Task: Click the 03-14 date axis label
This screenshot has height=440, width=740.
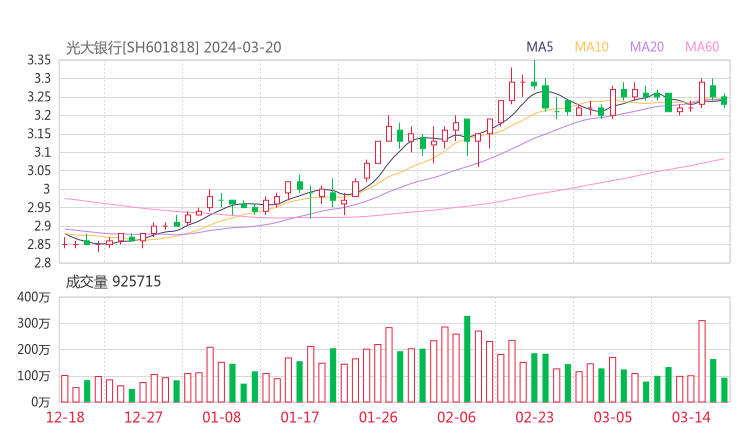Action: point(691,417)
